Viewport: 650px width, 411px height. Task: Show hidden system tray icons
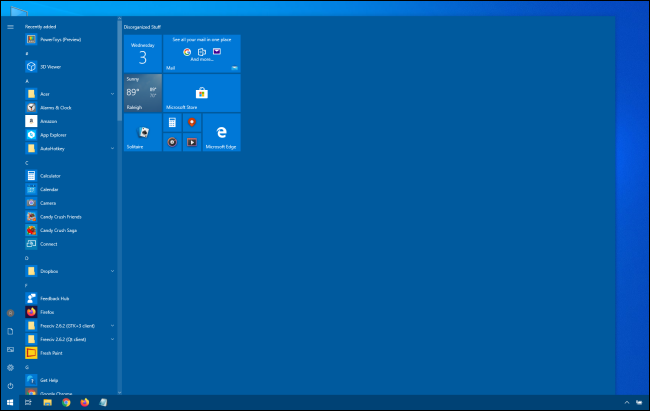[627, 403]
